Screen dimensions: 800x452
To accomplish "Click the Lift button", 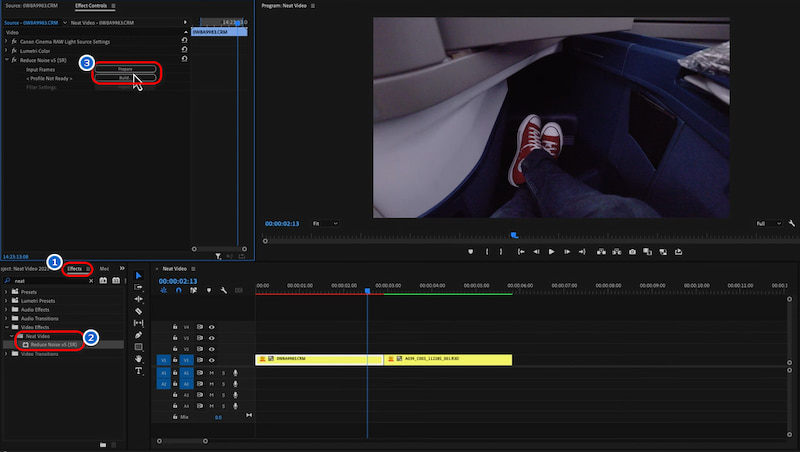I will [x=602, y=252].
